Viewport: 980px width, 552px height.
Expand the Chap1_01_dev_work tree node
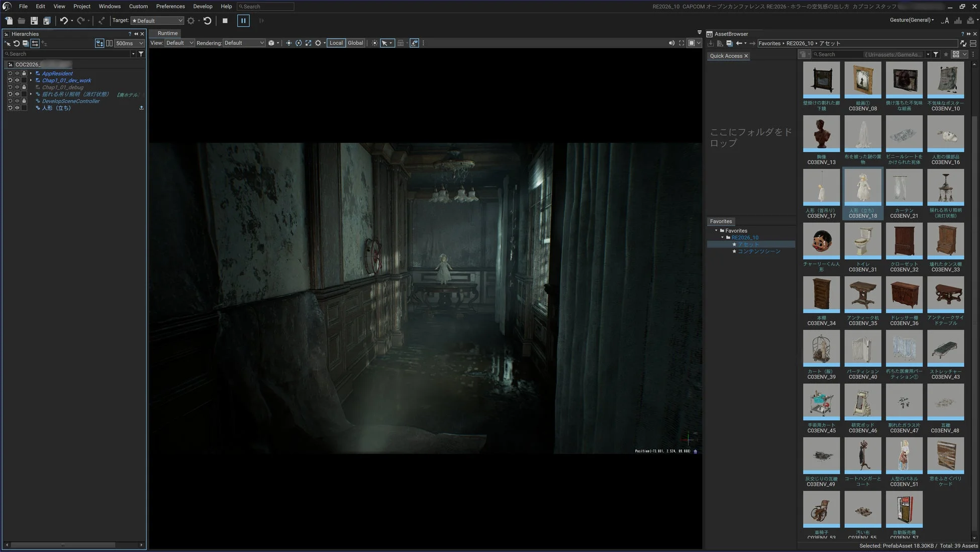[x=31, y=80]
